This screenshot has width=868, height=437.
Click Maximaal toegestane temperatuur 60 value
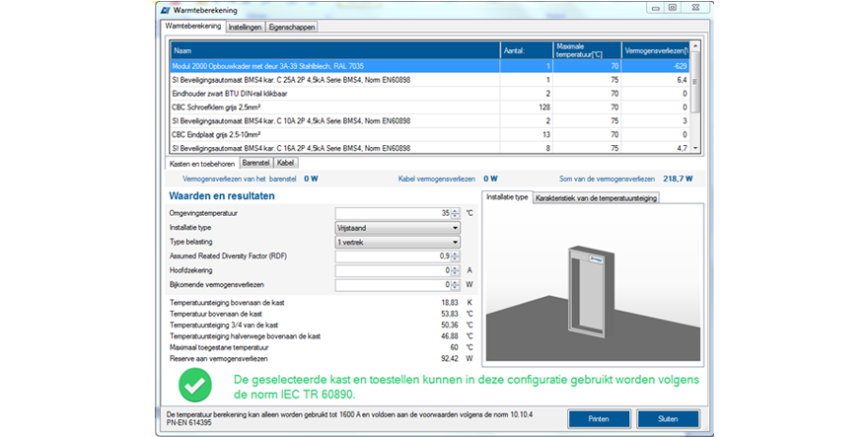coord(454,347)
